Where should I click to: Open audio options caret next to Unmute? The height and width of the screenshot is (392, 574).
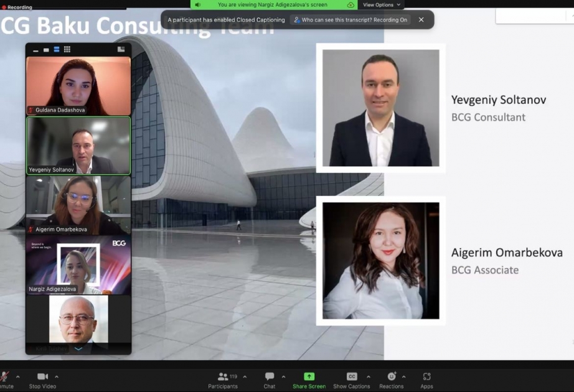pos(18,376)
